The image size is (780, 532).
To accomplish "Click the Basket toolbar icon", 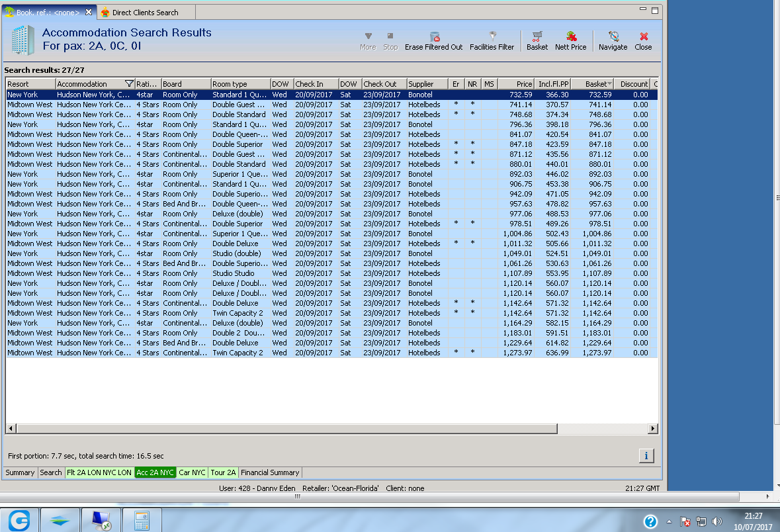I will [537, 40].
